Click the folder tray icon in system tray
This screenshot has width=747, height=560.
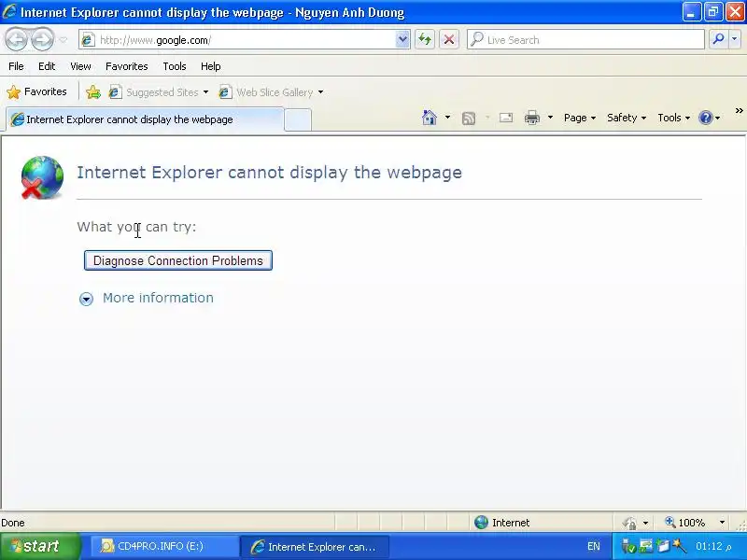(663, 546)
